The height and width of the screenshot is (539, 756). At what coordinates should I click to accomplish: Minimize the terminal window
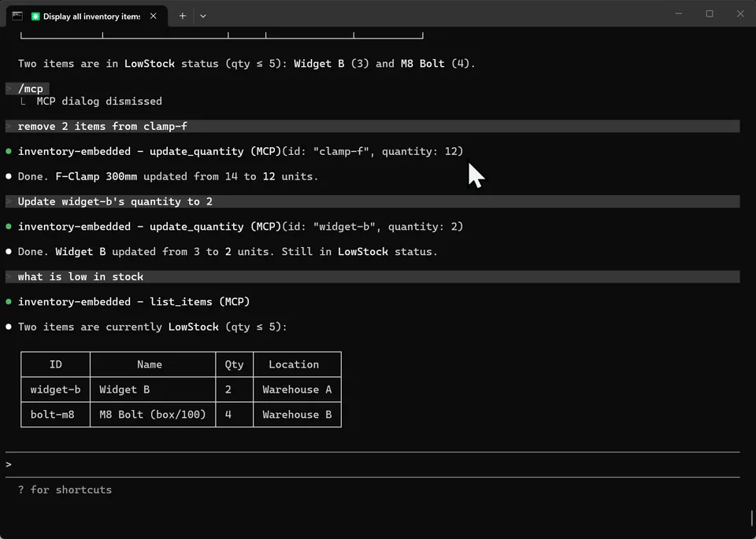coord(678,14)
